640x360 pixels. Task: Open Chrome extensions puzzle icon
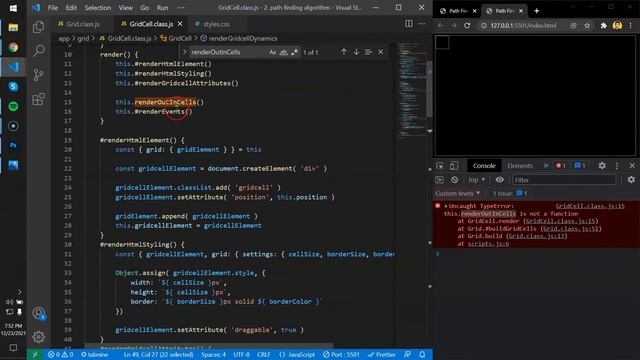pyautogui.click(x=603, y=25)
